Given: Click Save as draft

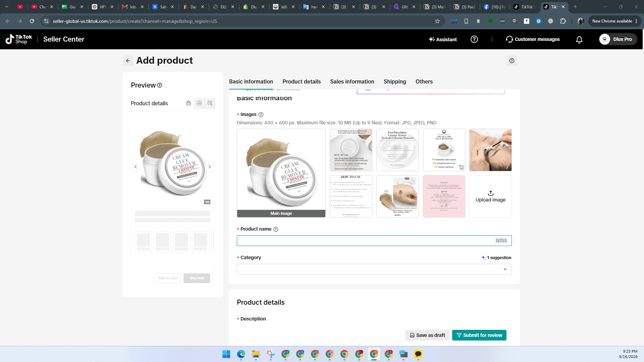Looking at the screenshot, I should [x=427, y=335].
